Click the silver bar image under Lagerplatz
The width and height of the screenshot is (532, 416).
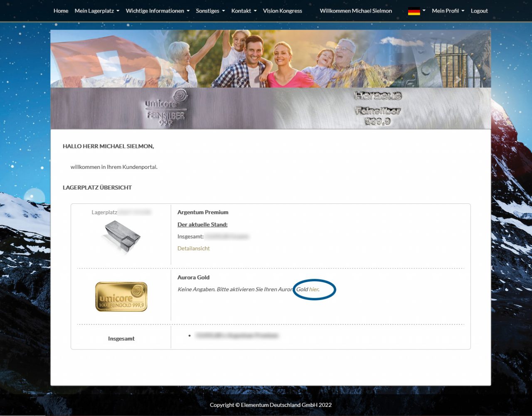pos(121,236)
